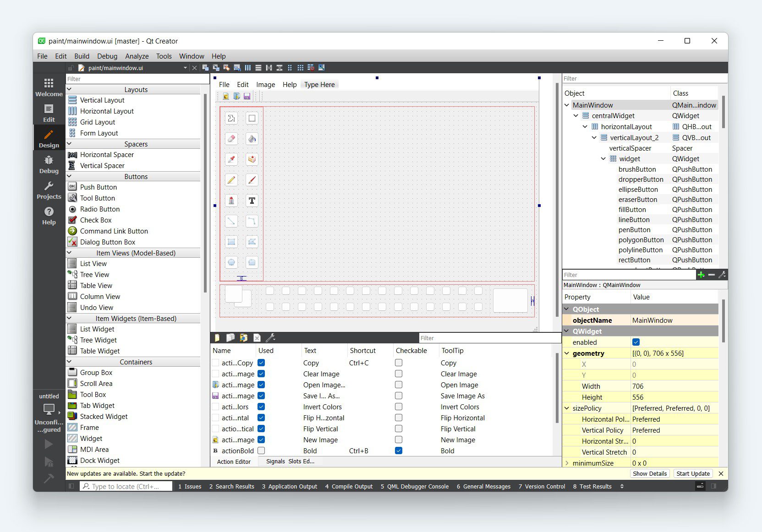Image resolution: width=762 pixels, height=532 pixels.
Task: Toggle the enabled property checkbox
Action: tap(636, 342)
